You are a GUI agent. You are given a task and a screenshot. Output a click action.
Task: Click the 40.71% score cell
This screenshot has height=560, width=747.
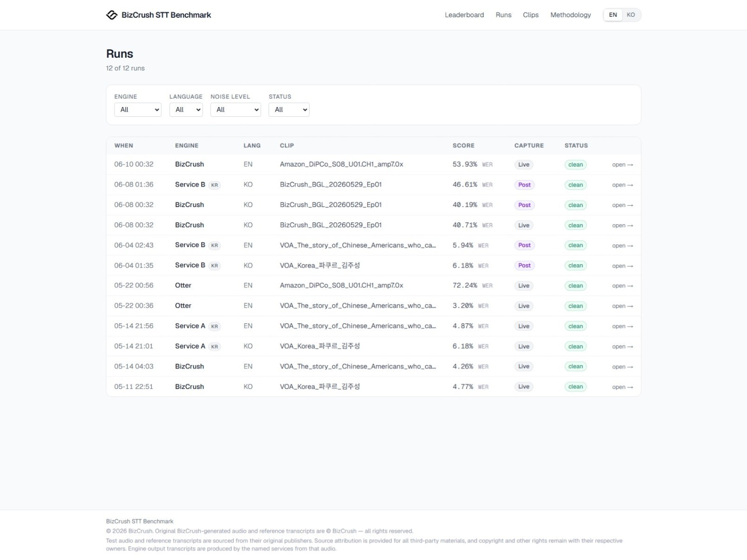tap(472, 225)
